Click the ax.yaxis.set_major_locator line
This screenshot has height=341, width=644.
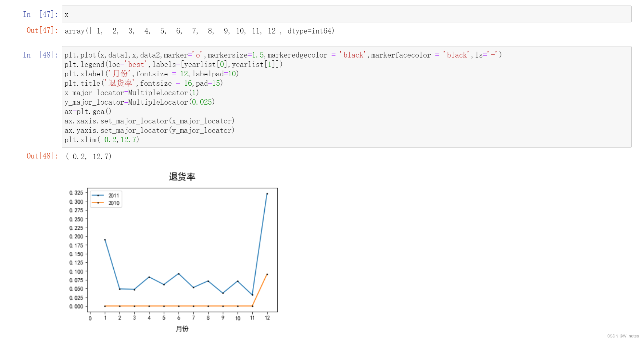click(149, 130)
